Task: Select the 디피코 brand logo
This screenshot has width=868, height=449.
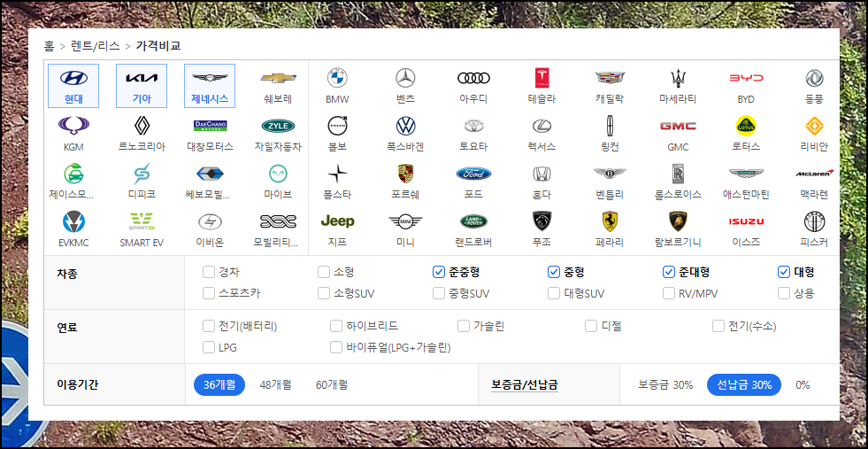Action: click(142, 174)
